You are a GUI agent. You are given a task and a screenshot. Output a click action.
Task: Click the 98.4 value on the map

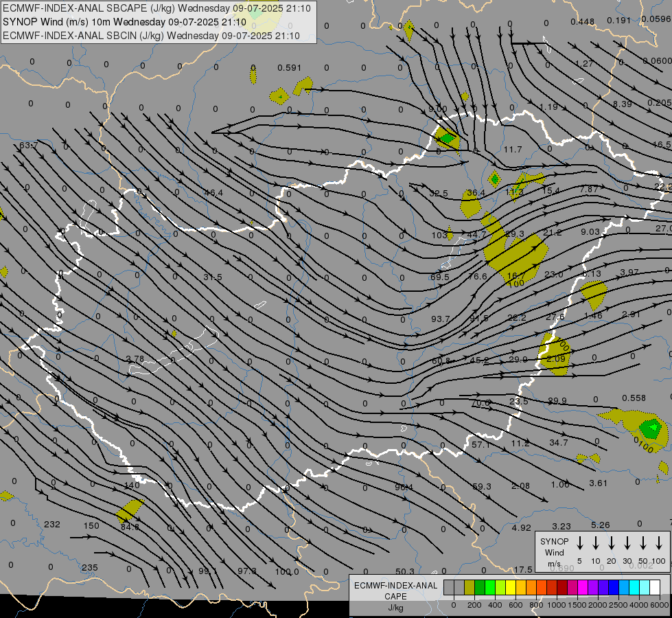(404, 488)
